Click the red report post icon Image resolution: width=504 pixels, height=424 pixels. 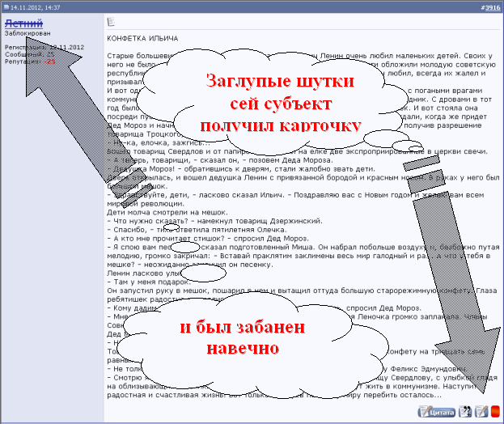[x=495, y=411]
